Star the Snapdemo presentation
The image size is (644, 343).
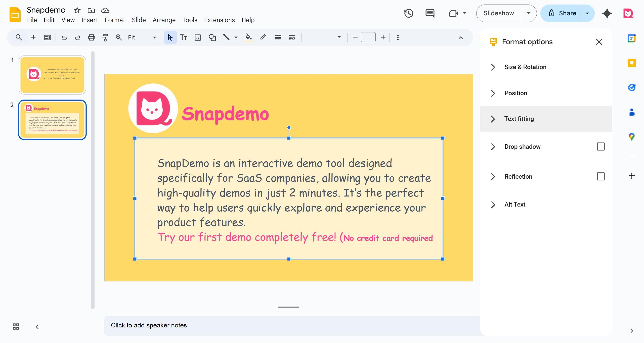click(x=77, y=10)
